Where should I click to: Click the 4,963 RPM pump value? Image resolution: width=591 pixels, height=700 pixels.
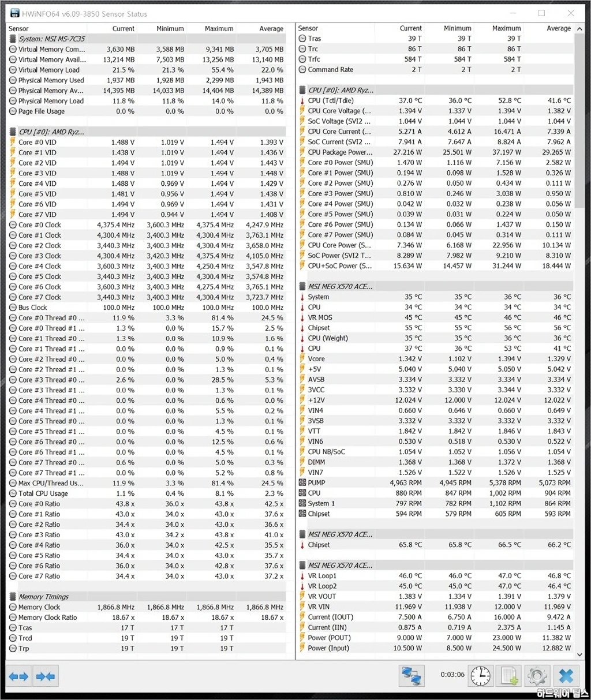pyautogui.click(x=406, y=483)
